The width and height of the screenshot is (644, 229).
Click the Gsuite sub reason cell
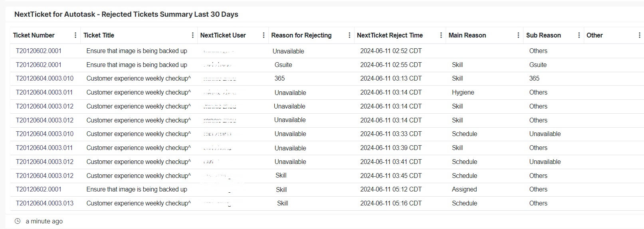(x=538, y=65)
